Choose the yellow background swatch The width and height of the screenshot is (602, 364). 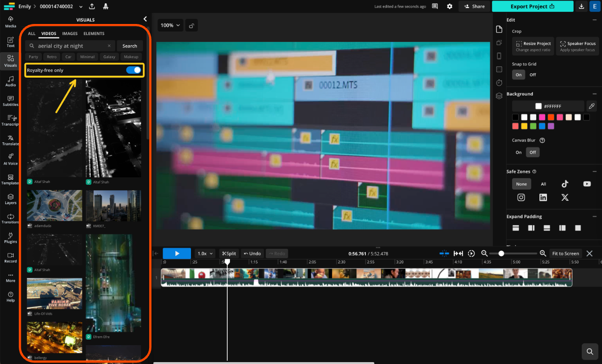tap(524, 126)
